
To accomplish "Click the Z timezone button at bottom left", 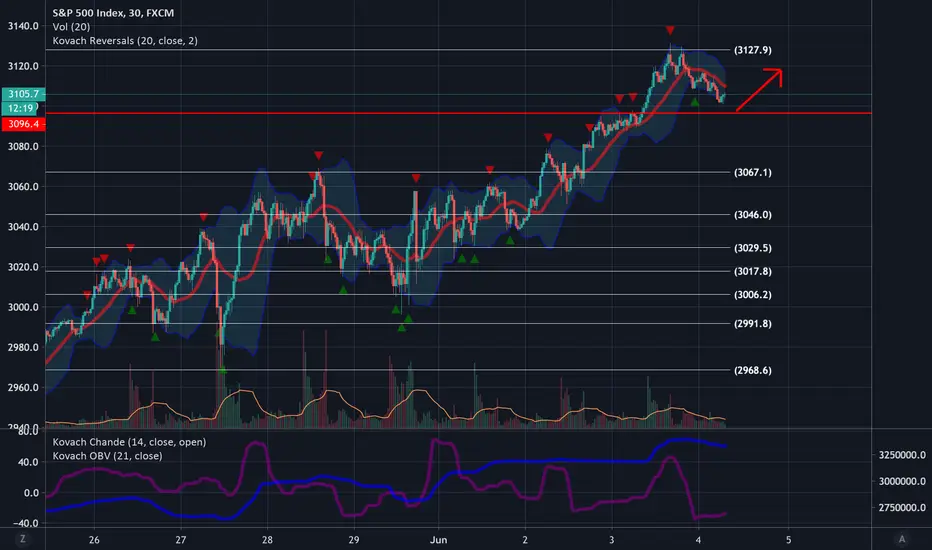I will point(23,539).
